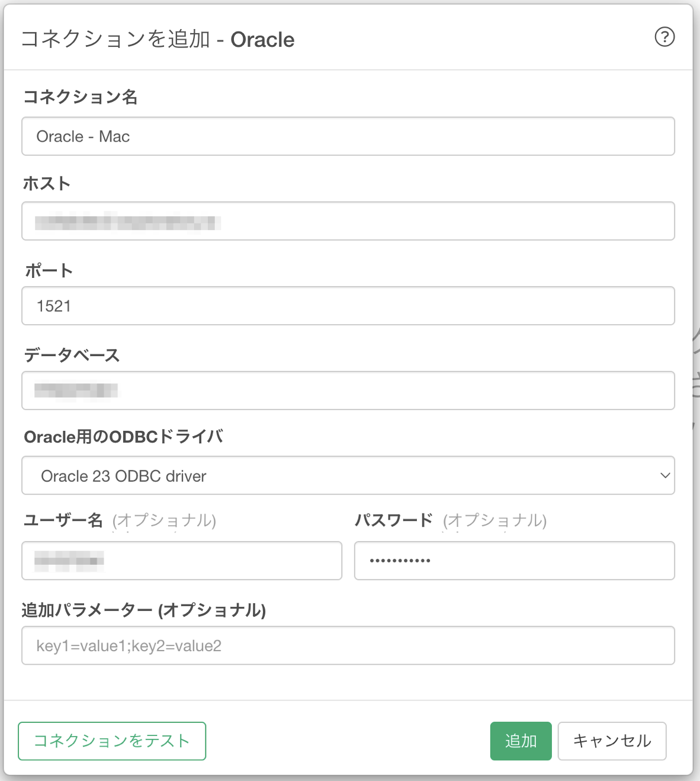
Task: Open the help question mark icon
Action: click(664, 37)
